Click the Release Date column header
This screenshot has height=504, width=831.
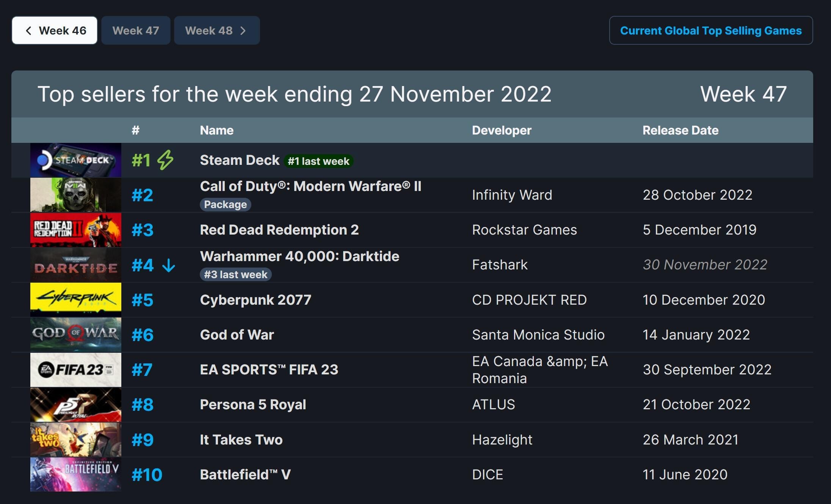click(x=680, y=130)
